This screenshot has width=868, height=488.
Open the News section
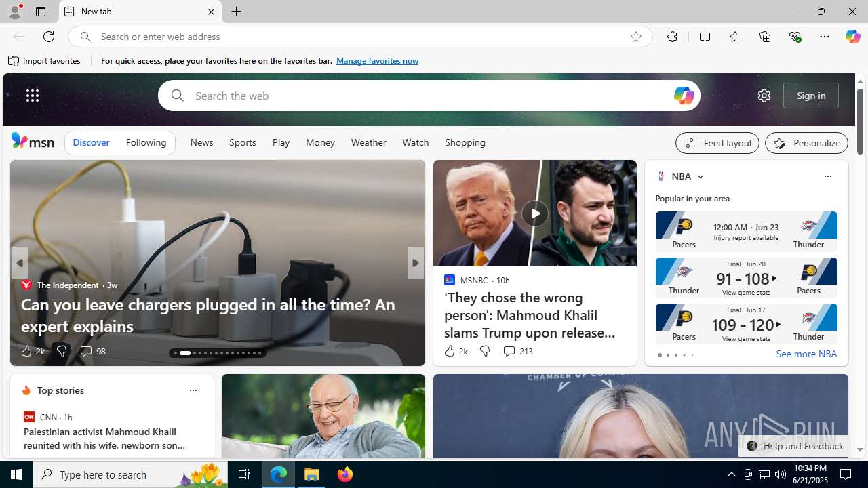tap(201, 142)
